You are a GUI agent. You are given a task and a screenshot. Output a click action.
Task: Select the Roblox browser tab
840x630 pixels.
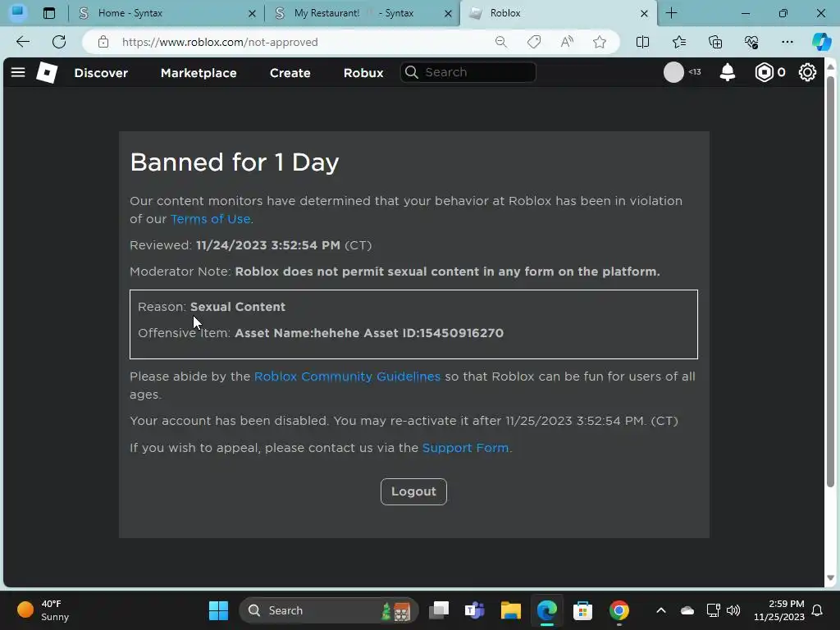(558, 13)
